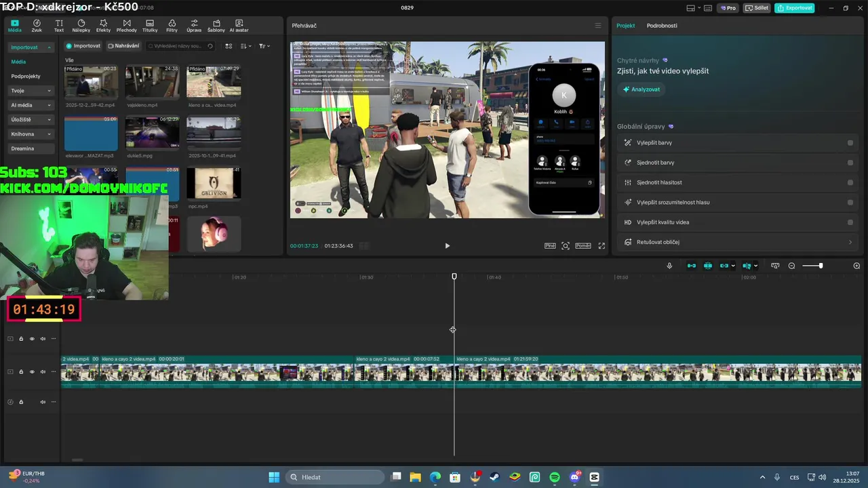Image resolution: width=868 pixels, height=488 pixels.
Task: Click the refresh icon in the media search box
Action: point(210,46)
